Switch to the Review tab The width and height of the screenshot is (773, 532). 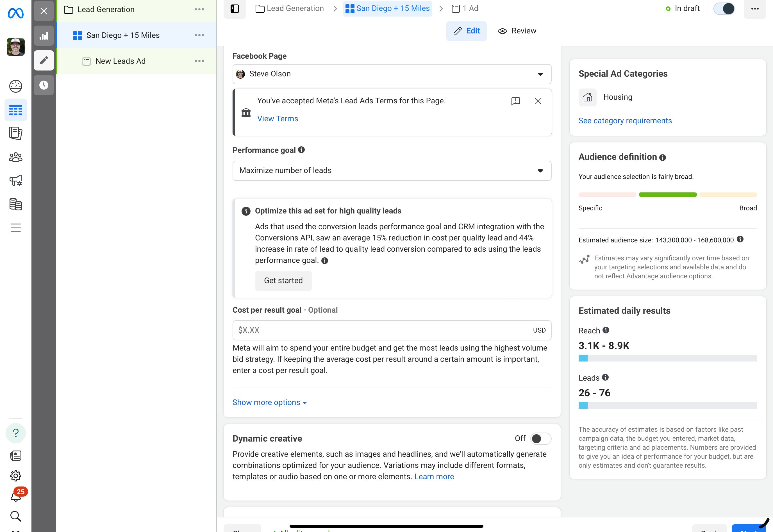click(x=517, y=31)
